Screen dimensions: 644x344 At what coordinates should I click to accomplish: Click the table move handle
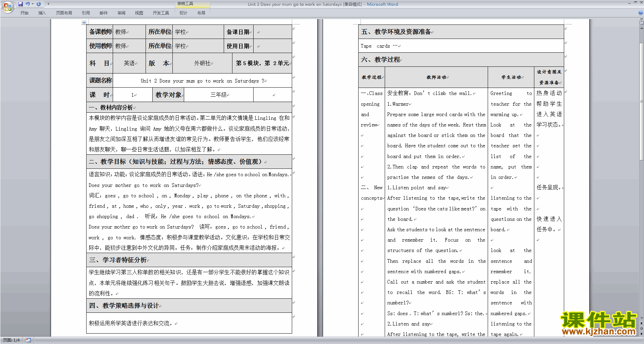point(84,22)
